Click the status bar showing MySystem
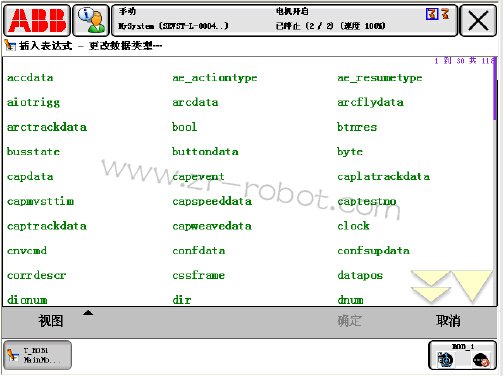This screenshot has width=503, height=376. pyautogui.click(x=284, y=21)
